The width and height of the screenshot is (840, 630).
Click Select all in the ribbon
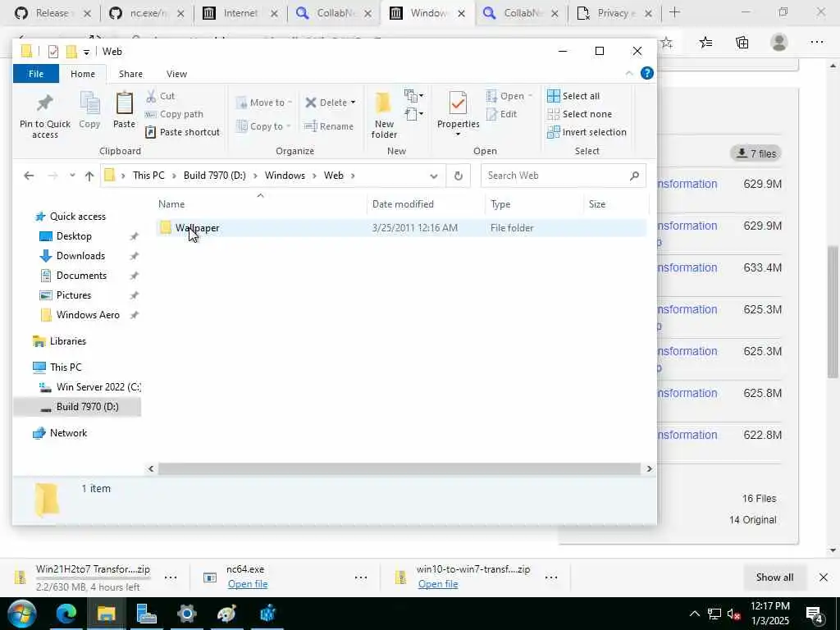pyautogui.click(x=573, y=96)
